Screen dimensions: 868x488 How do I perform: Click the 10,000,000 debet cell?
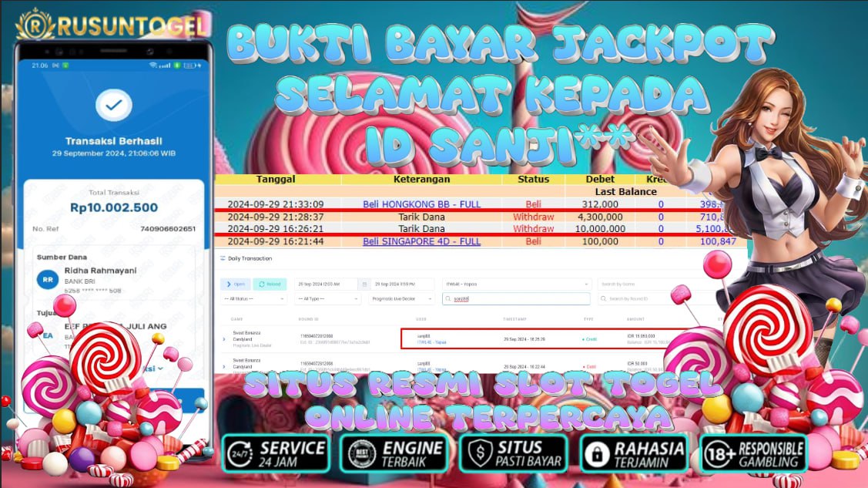click(600, 228)
